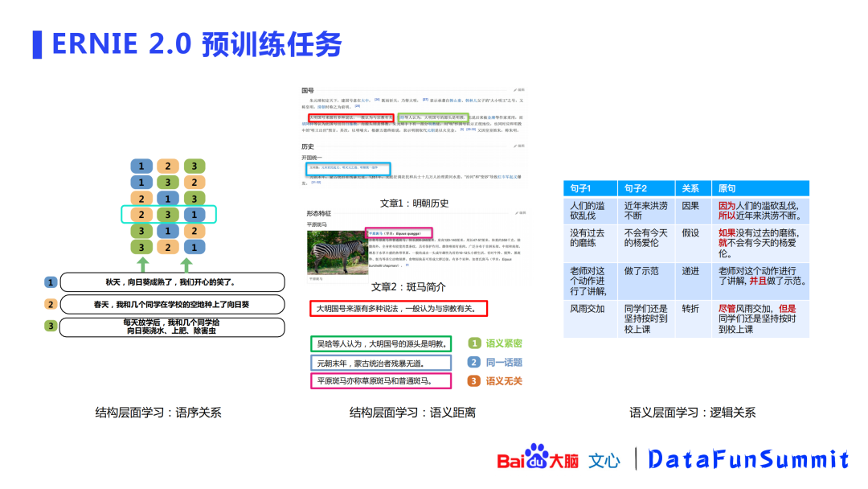
Task: Click the sentence box starting 每天放学后，我和几个同学给
Action: tap(172, 327)
